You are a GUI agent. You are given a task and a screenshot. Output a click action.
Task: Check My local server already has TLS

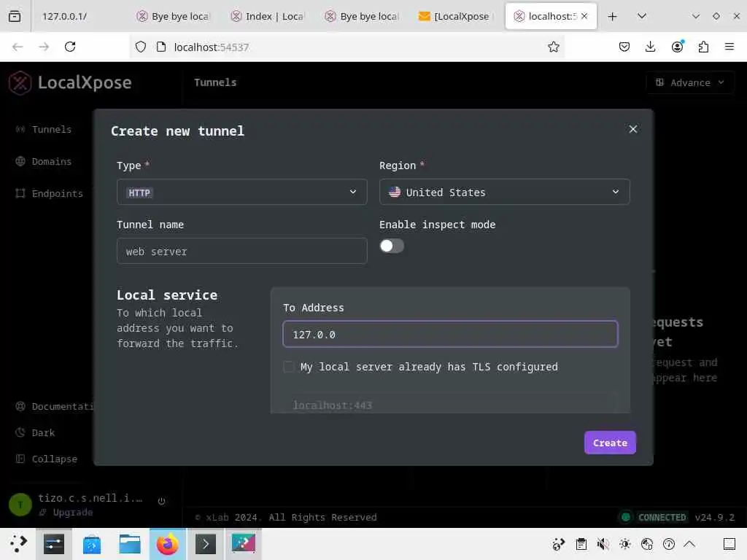[288, 367]
